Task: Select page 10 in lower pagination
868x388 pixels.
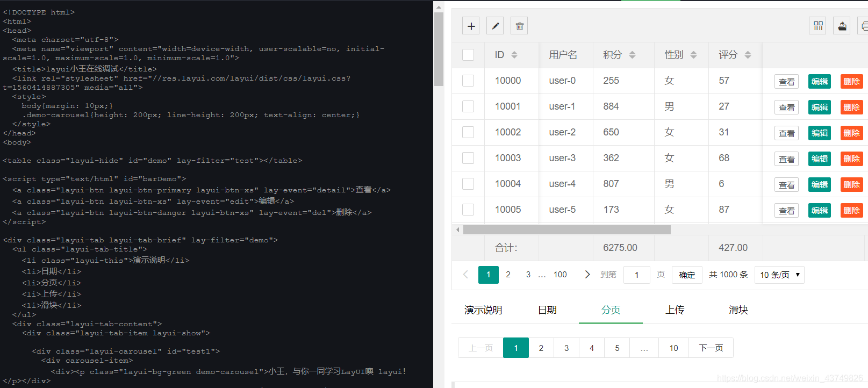Action: click(x=673, y=348)
